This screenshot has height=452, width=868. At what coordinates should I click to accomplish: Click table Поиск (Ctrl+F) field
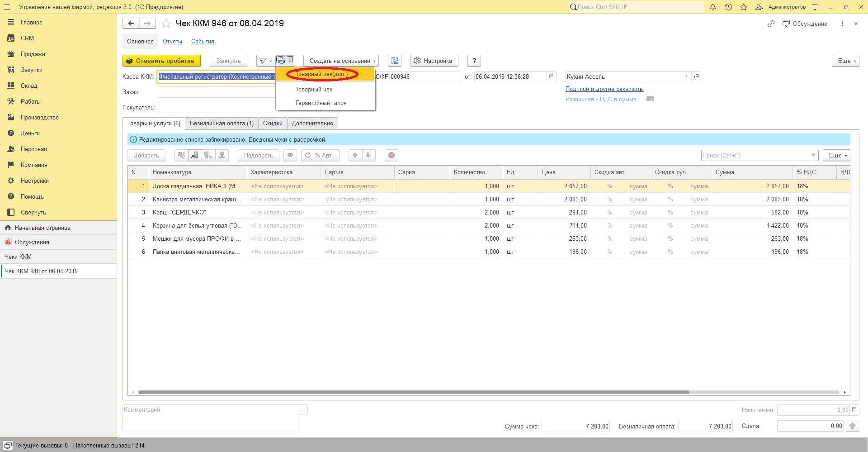[755, 155]
